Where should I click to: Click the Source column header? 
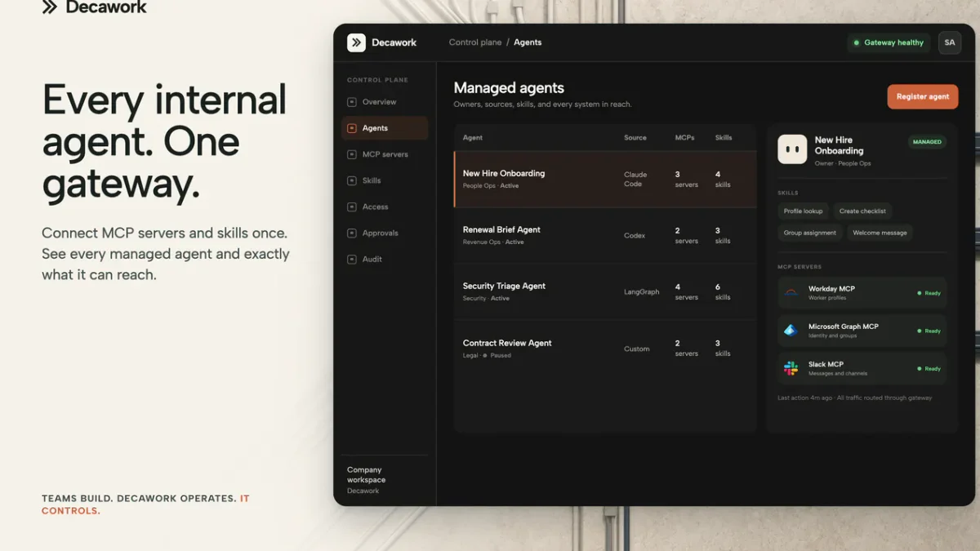coord(635,138)
